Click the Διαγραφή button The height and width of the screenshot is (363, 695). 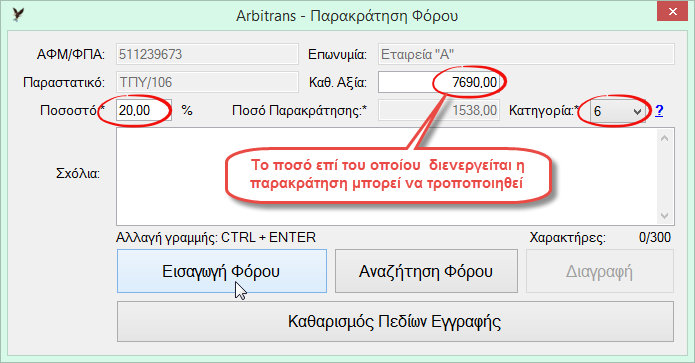[x=600, y=271]
